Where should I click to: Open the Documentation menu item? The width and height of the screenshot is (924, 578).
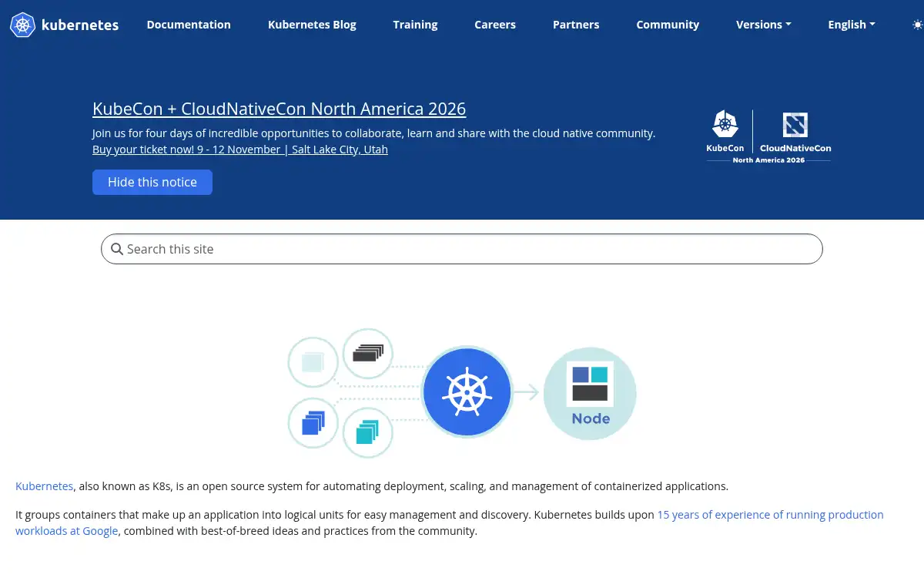189,25
